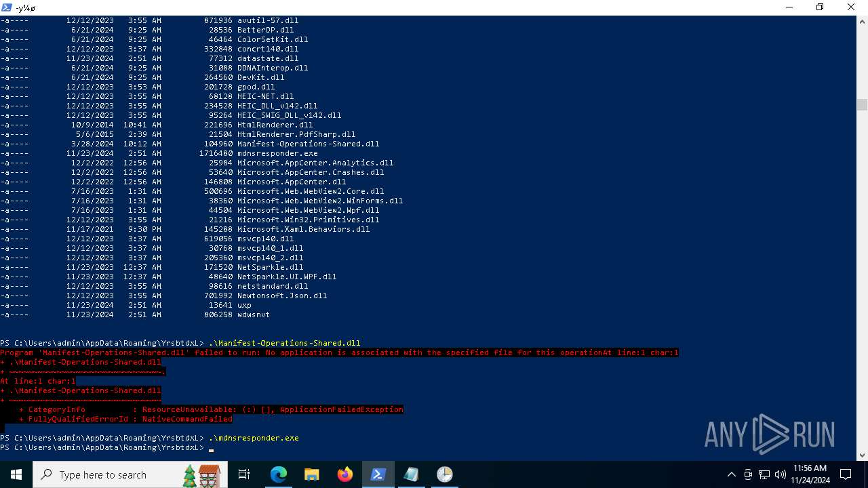Click Microsoft.Web.WebView2.Wpf.dll entry
The image size is (868, 488).
tap(309, 210)
